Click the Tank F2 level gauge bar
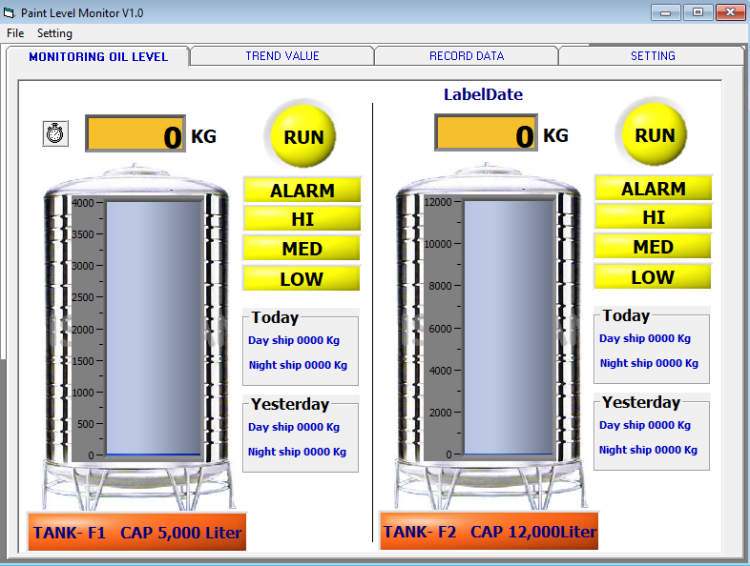 click(508, 327)
